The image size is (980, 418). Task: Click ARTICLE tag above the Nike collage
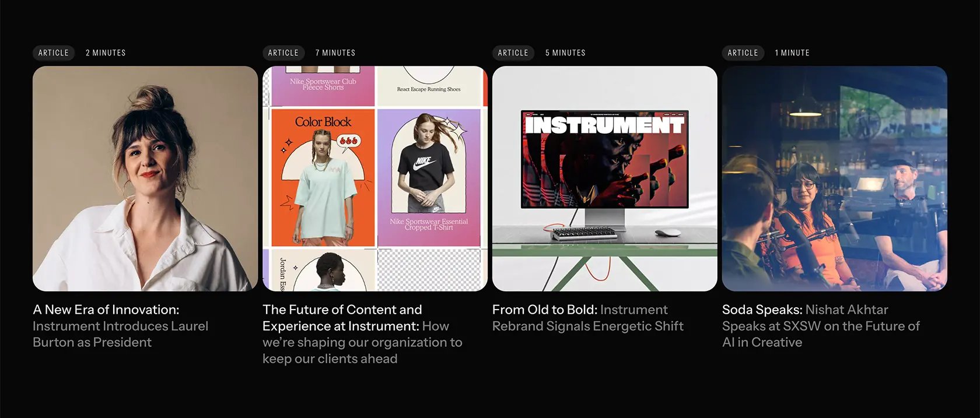point(283,53)
